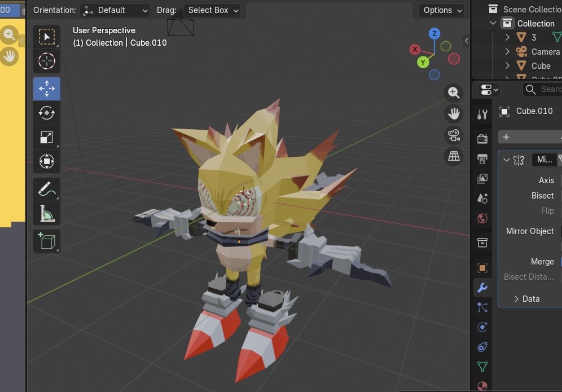Click the viewport pan hand icon

point(454,114)
